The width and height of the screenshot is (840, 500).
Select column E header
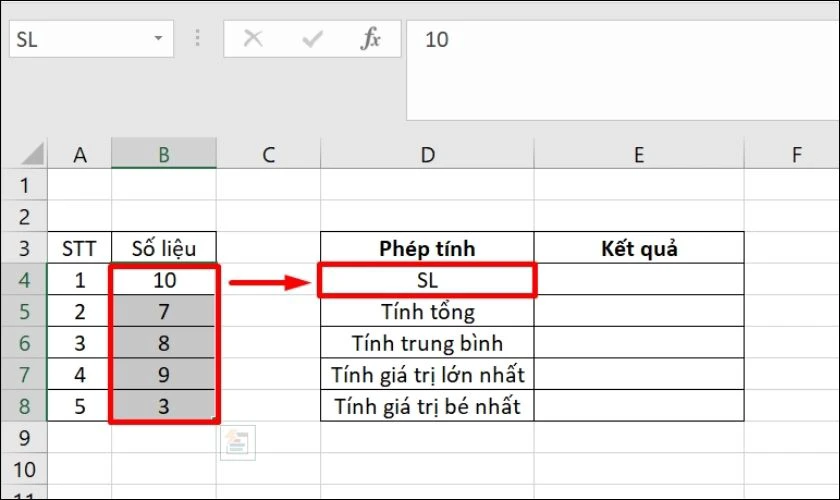click(x=639, y=154)
